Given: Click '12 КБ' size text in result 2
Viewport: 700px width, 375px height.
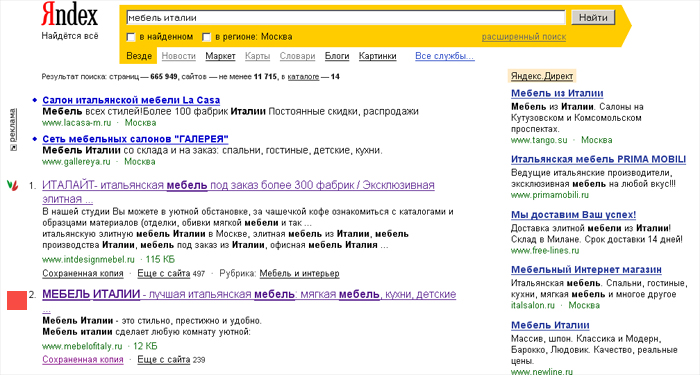Looking at the screenshot, I should pos(146,346).
